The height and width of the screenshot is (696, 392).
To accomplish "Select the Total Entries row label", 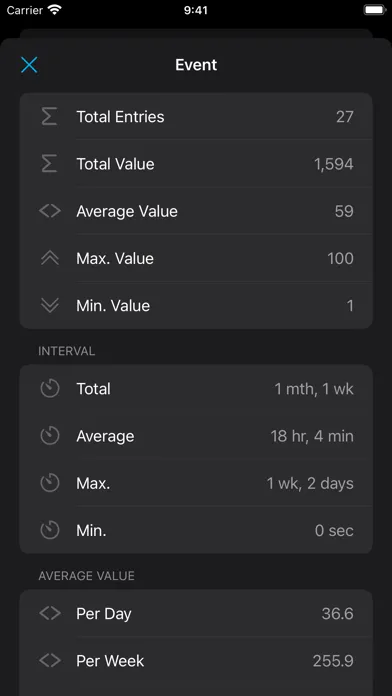I will (x=120, y=117).
